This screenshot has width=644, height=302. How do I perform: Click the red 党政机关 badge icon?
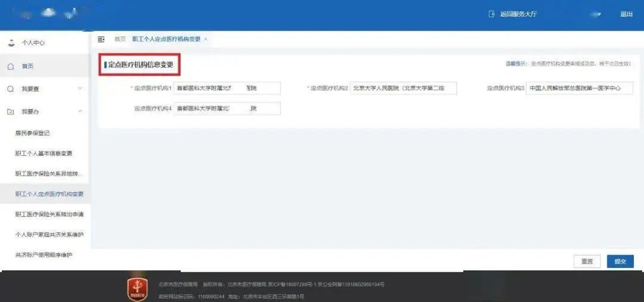click(137, 289)
